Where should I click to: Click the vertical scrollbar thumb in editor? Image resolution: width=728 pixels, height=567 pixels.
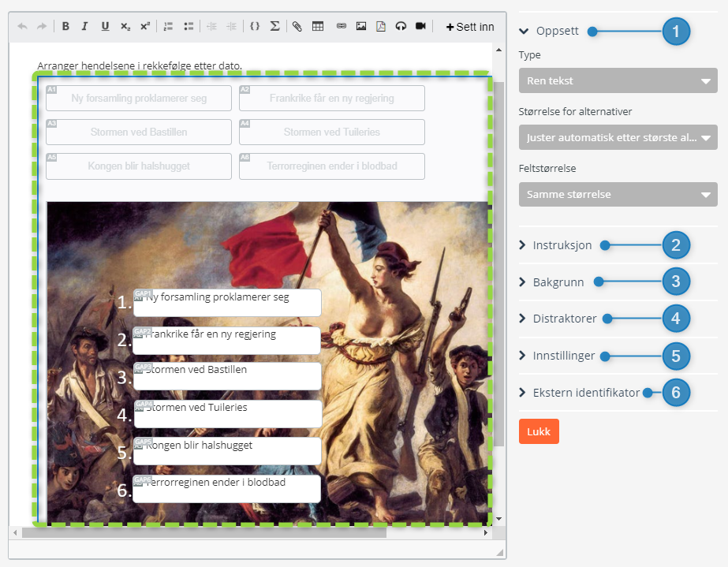tap(498, 263)
